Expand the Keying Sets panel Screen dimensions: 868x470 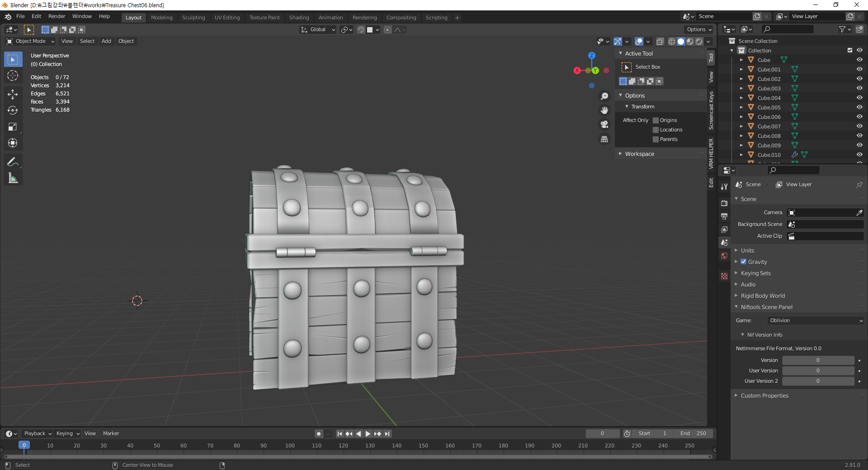755,273
